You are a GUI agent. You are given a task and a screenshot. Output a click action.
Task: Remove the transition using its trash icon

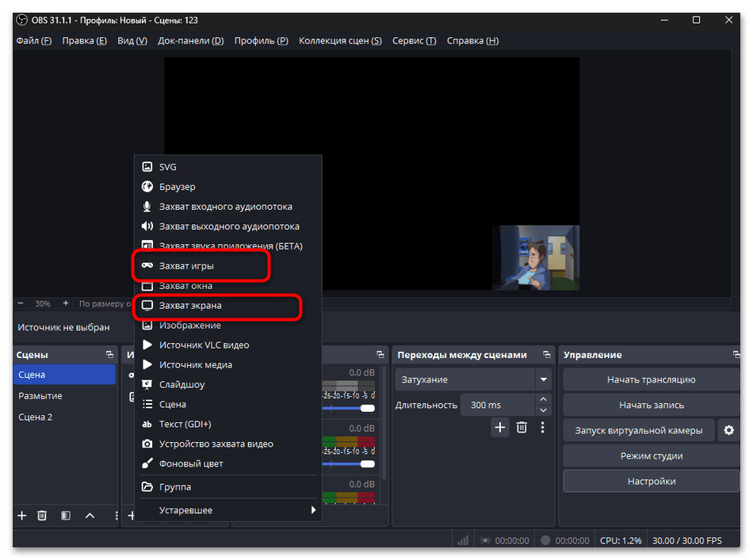pyautogui.click(x=522, y=428)
